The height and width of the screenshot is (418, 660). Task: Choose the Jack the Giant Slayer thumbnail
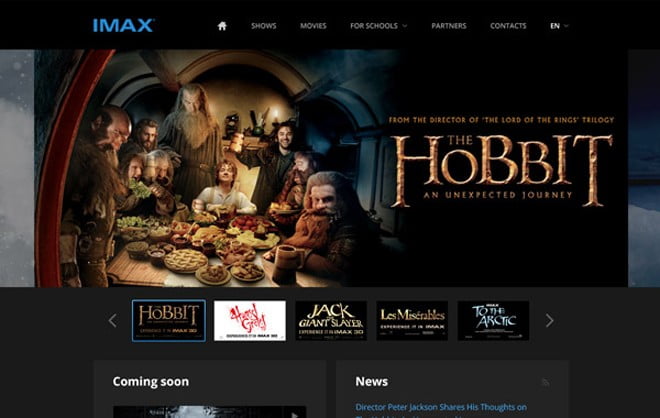tap(331, 321)
